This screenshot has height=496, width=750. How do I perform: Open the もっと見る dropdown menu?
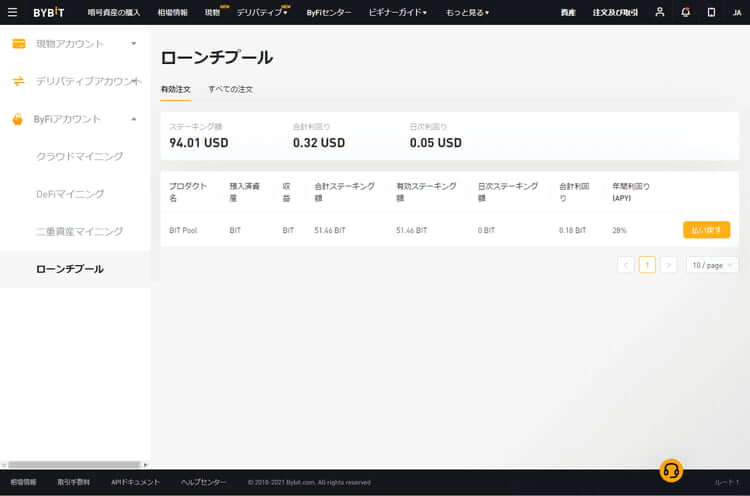click(467, 13)
